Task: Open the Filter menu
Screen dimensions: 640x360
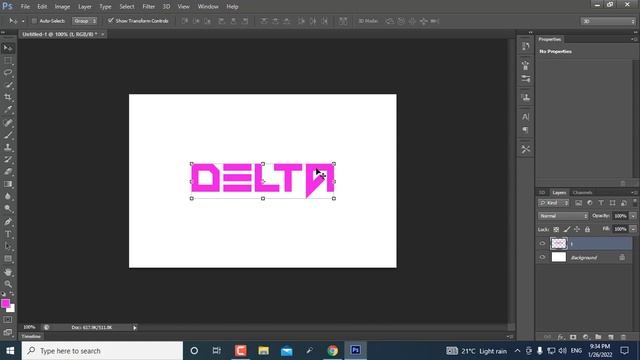Action: (x=149, y=7)
